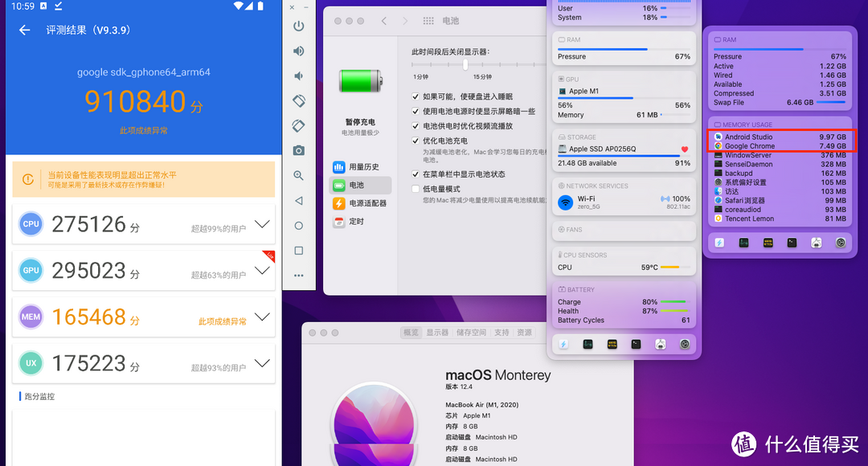Select 电池 in Battery sidebar
This screenshot has height=466, width=868.
coord(361,185)
